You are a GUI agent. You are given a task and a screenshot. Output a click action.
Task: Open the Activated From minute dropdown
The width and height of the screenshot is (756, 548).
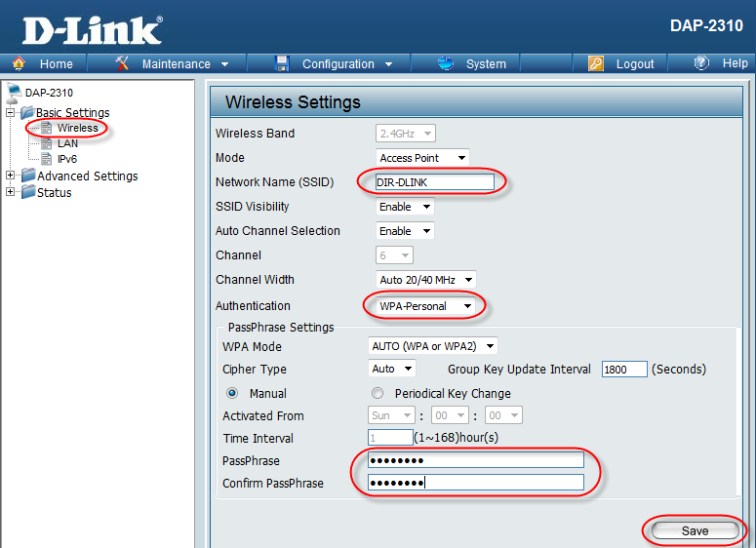504,415
